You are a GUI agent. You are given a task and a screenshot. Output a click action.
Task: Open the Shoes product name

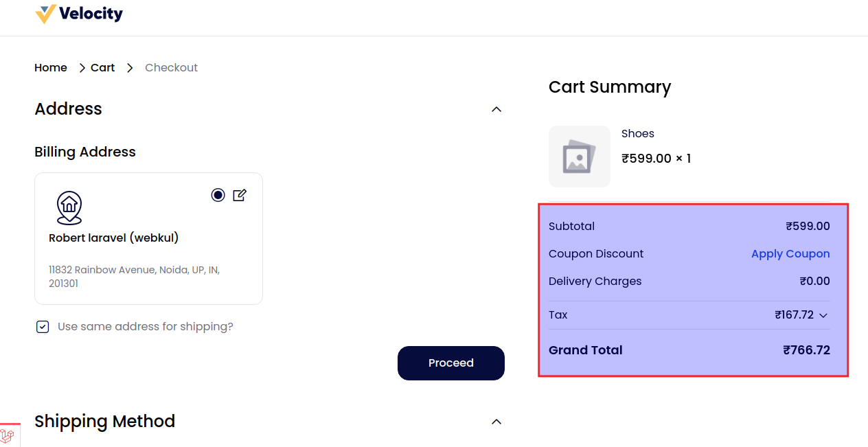638,134
